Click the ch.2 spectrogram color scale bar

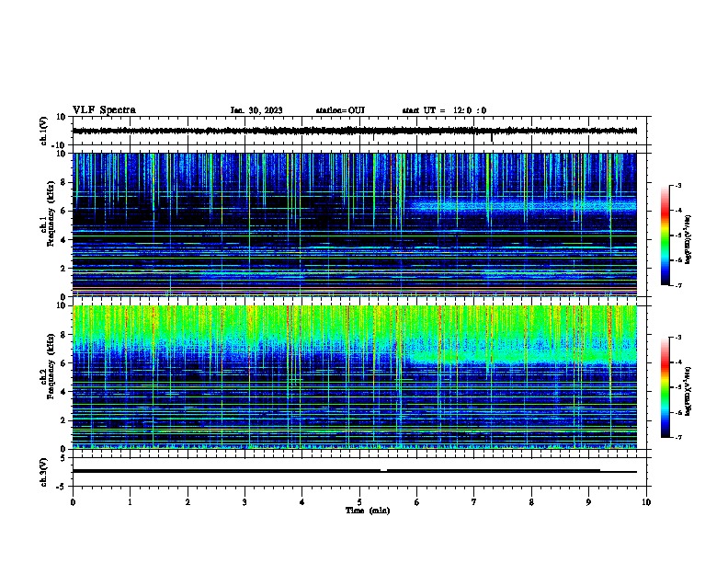tap(665, 387)
